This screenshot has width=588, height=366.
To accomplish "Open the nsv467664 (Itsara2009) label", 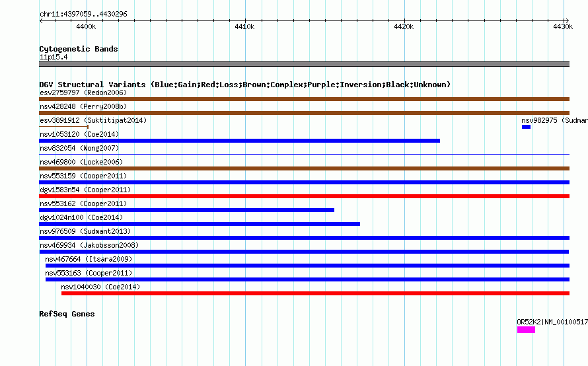I will pos(89,259).
